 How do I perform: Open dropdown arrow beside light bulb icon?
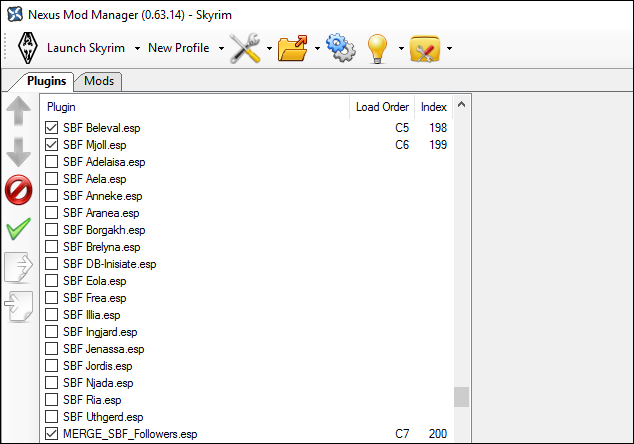click(401, 49)
